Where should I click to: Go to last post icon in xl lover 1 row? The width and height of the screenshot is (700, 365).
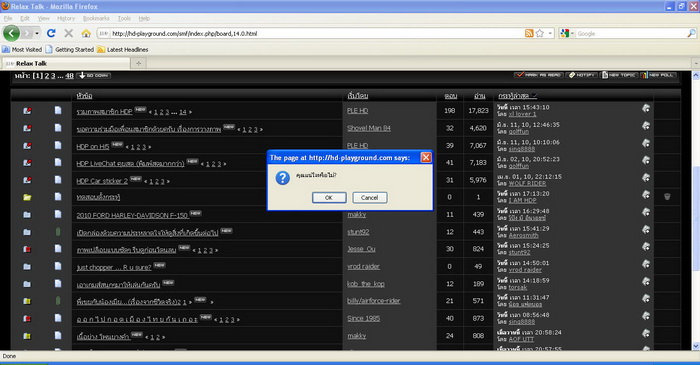point(646,108)
